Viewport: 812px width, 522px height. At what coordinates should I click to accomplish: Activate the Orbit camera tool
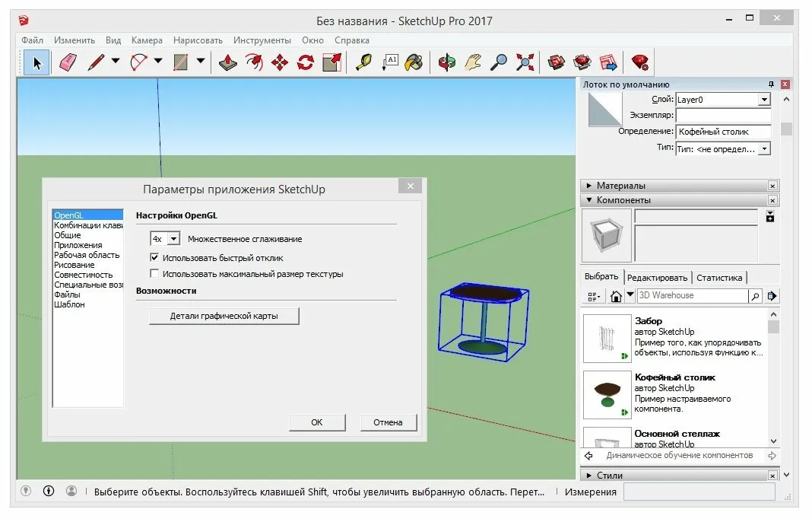(x=447, y=62)
